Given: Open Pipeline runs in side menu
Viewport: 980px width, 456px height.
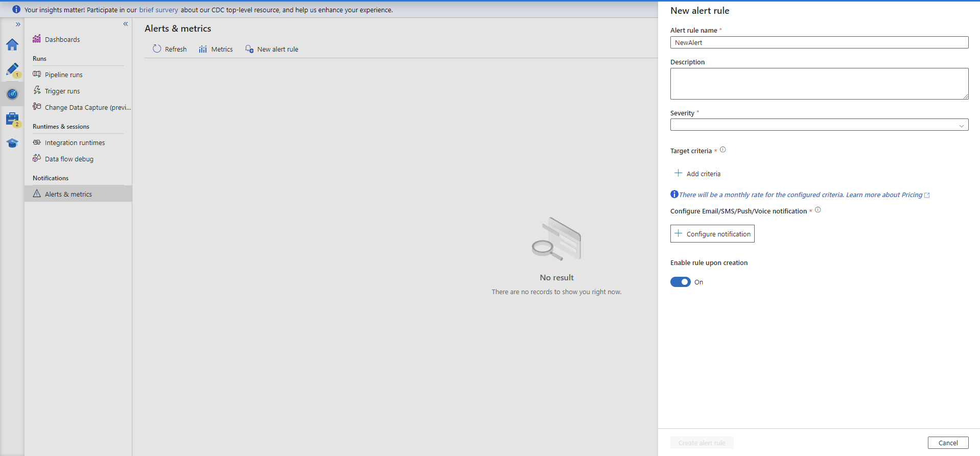Looking at the screenshot, I should click(63, 75).
